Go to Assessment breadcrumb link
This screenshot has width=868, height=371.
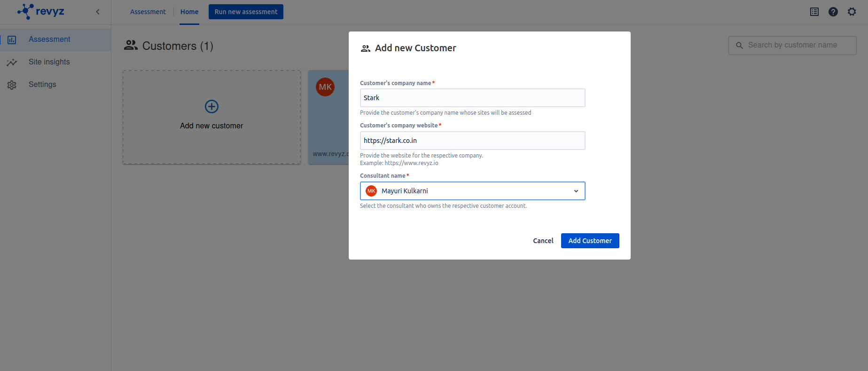[148, 12]
